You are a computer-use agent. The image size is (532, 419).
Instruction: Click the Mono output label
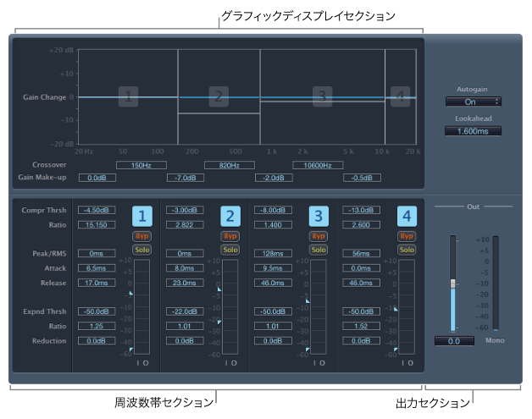[x=495, y=340]
